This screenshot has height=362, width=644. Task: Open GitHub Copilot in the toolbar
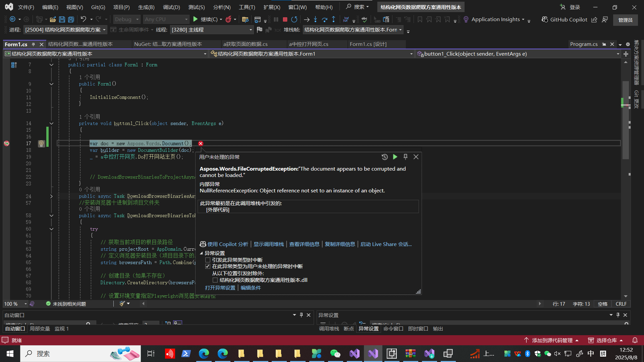tap(565, 19)
